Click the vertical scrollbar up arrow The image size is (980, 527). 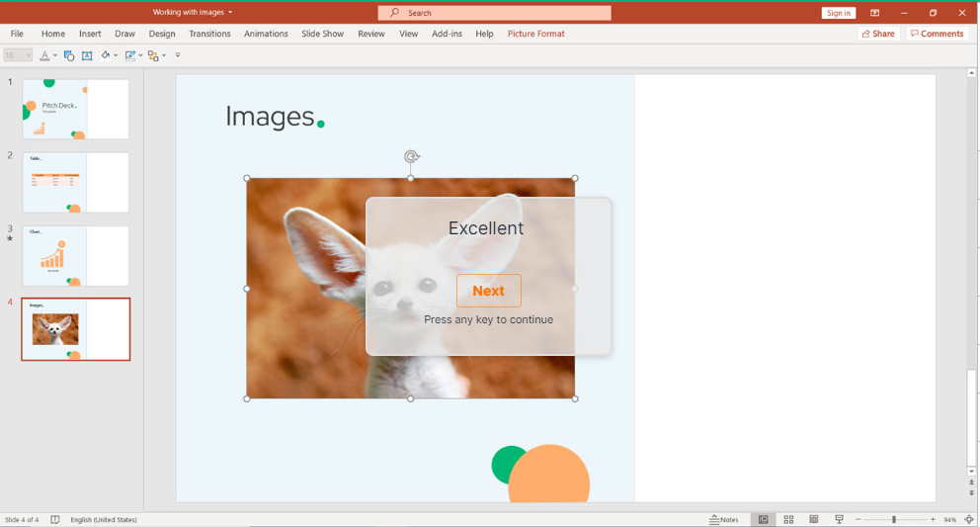(971, 73)
